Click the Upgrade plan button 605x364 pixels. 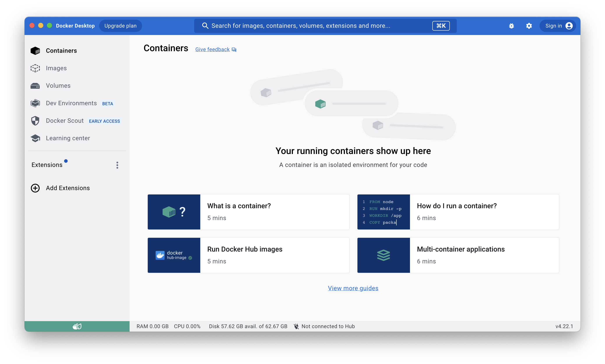tap(120, 26)
